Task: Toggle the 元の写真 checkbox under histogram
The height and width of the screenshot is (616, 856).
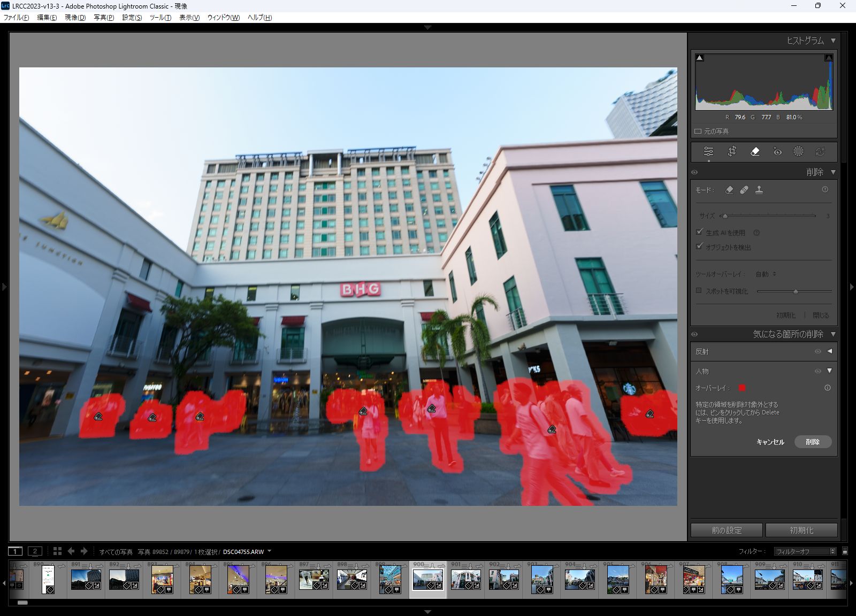Action: coord(698,131)
